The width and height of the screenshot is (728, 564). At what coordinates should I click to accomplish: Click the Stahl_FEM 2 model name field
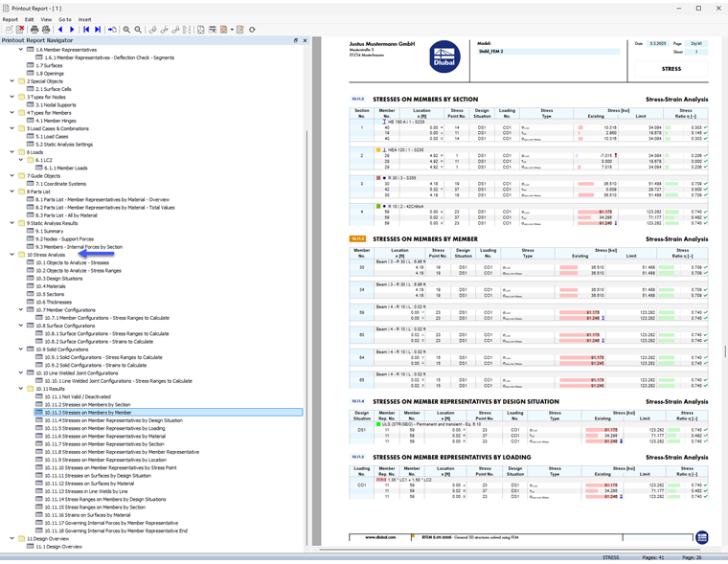point(548,52)
